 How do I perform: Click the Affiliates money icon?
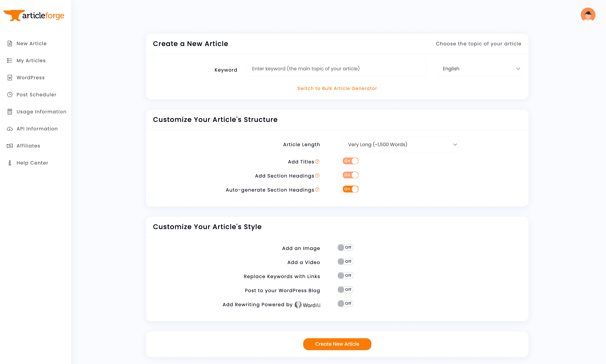pyautogui.click(x=10, y=146)
